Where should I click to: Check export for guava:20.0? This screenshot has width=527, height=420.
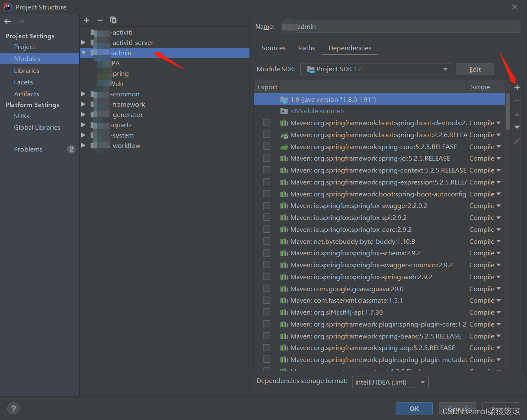coord(267,289)
